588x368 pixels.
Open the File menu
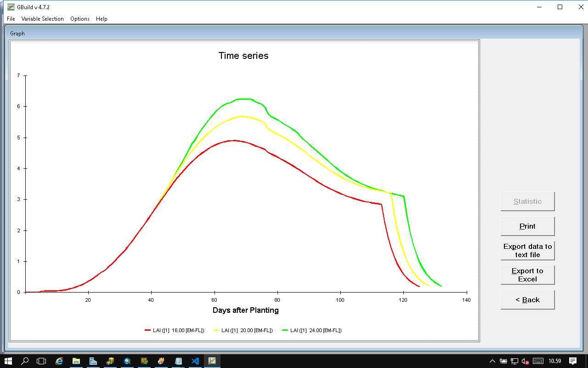pyautogui.click(x=11, y=19)
